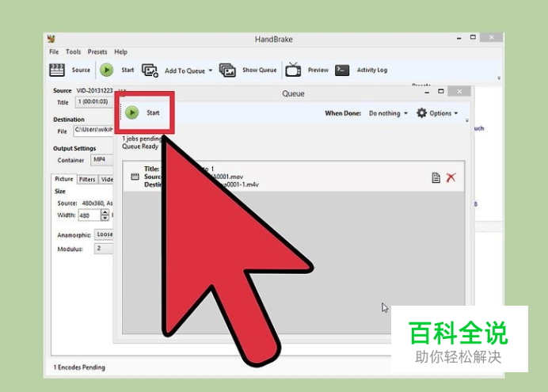Increase Width with the up stepper arrow

105,212
